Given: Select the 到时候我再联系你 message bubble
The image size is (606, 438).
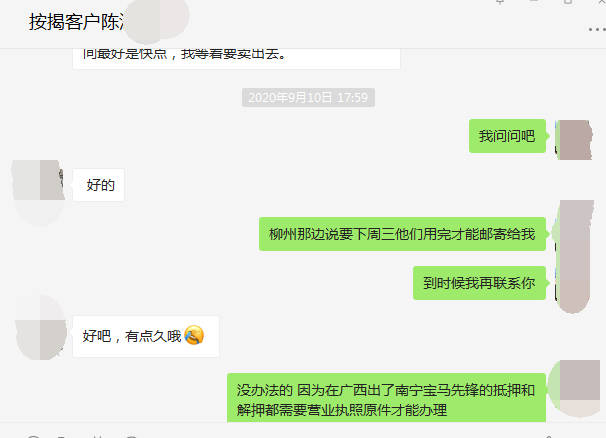Looking at the screenshot, I should (479, 283).
